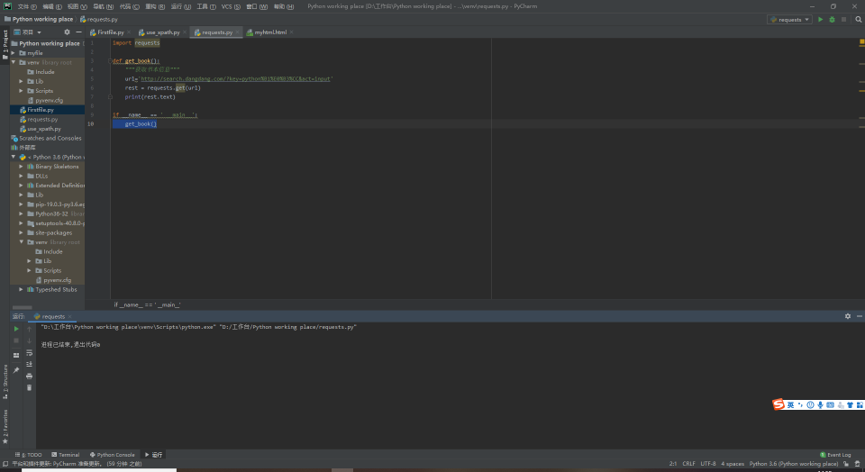Viewport: 865px width, 472px height.
Task: Toggle the Structure side tool window button
Action: [x=5, y=382]
